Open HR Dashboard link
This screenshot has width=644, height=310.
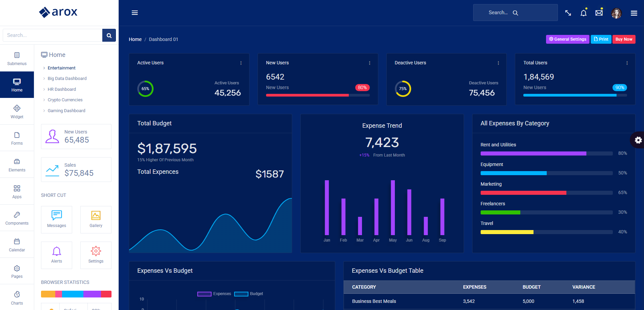pos(62,89)
